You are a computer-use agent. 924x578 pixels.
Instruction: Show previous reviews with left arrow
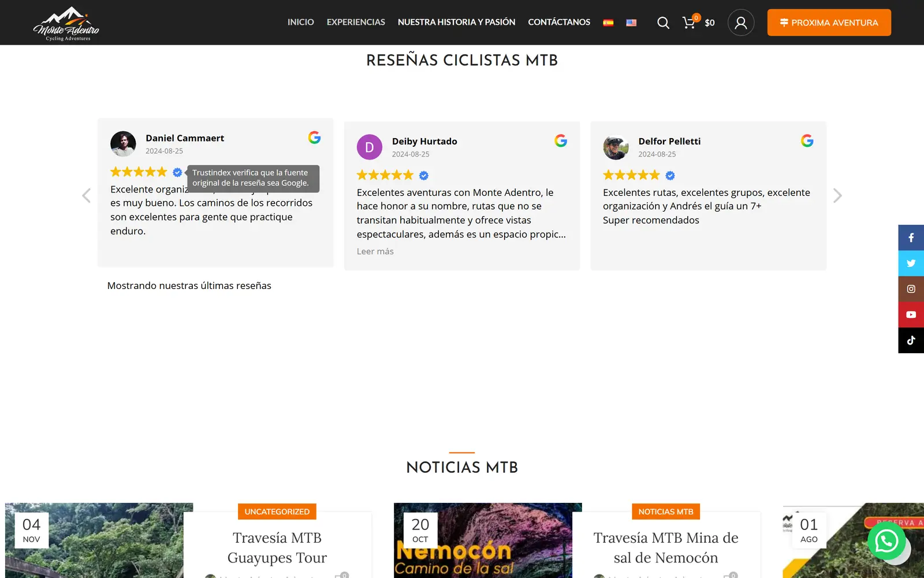[87, 196]
